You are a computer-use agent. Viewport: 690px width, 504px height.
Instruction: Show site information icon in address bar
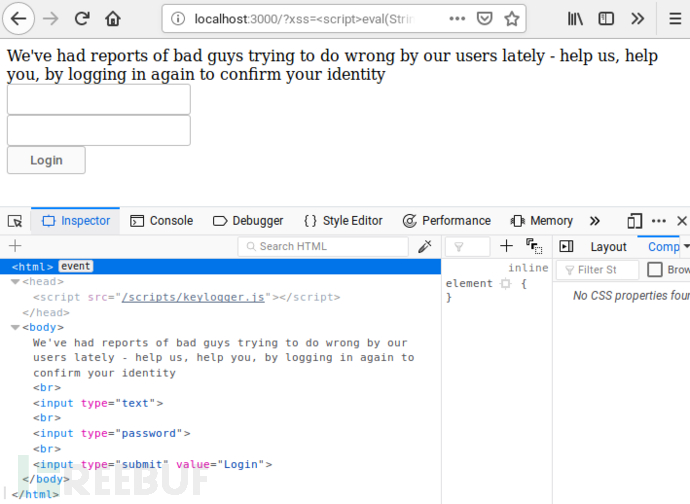coord(178,18)
